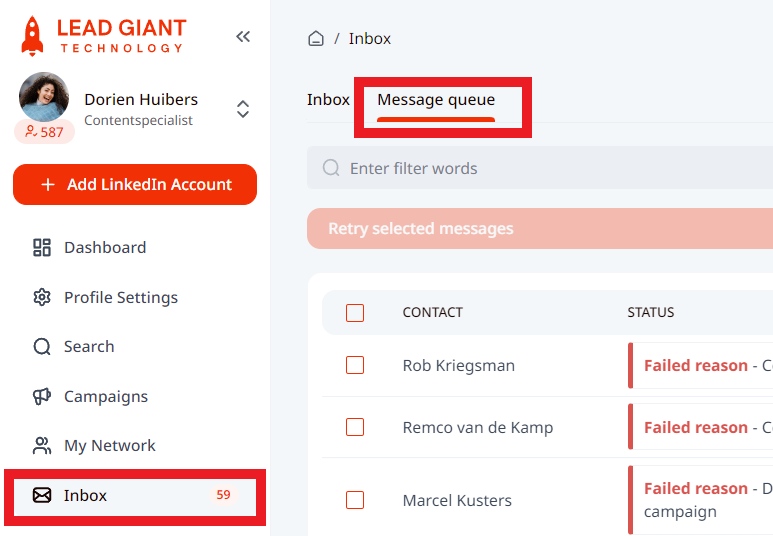Click the Campaigns megaphone icon
Screen dimensions: 773x536
pyautogui.click(x=42, y=396)
